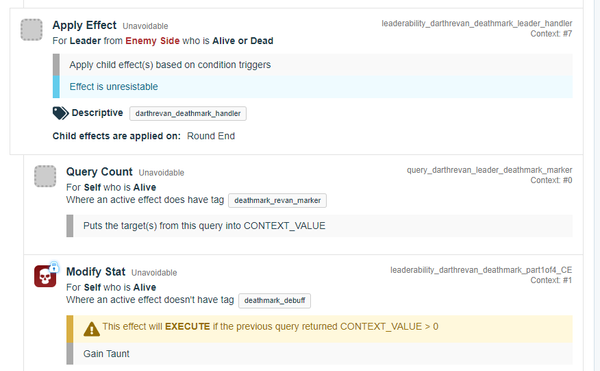Click the Query Count placeholder icon
The width and height of the screenshot is (600, 371).
pos(45,176)
